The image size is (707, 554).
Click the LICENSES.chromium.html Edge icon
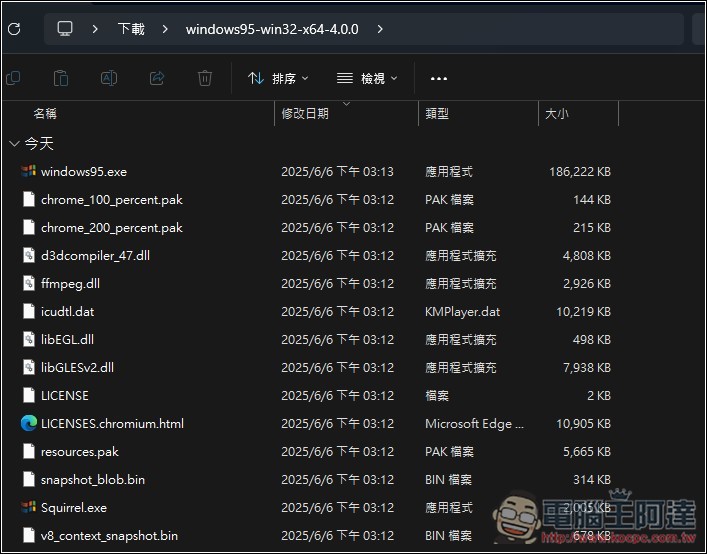click(x=29, y=423)
